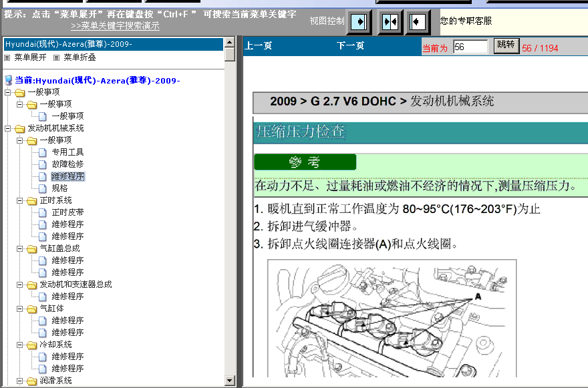Click the green 參考 label
Viewport: 588px width, 388px height.
(305, 162)
